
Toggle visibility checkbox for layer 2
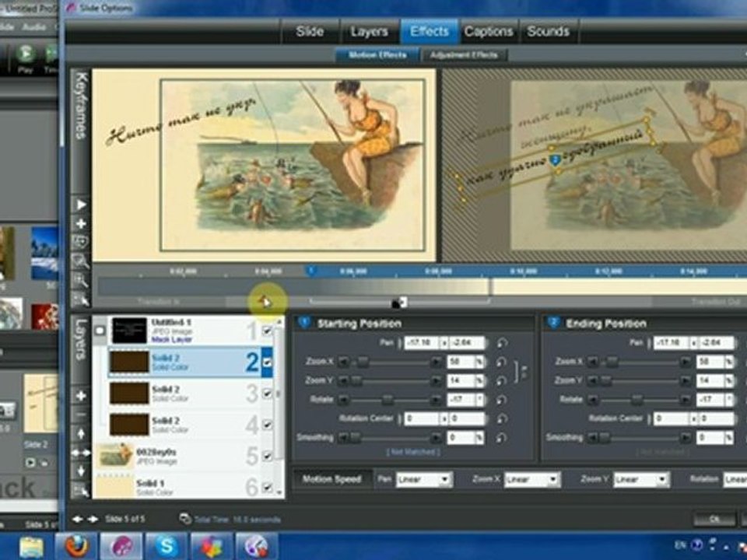(x=267, y=362)
